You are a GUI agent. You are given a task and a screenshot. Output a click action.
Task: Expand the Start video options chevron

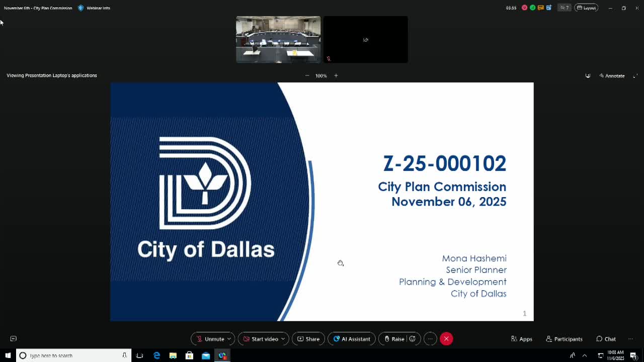tap(283, 339)
